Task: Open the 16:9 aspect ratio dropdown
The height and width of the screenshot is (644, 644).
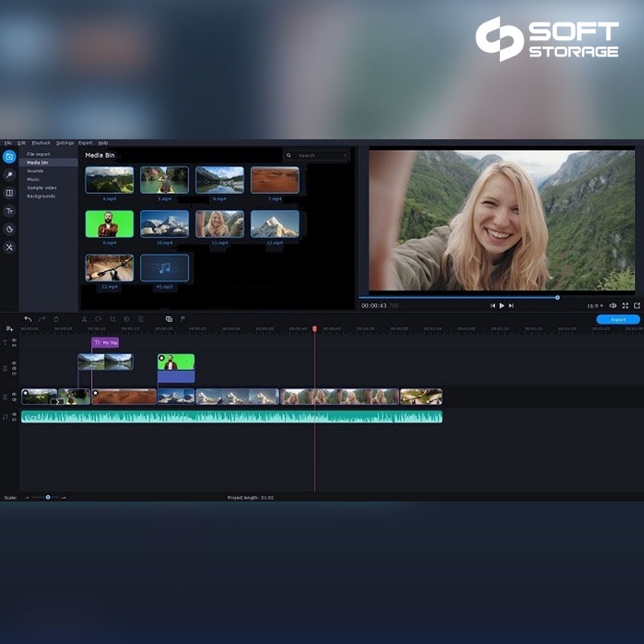Action: (595, 306)
